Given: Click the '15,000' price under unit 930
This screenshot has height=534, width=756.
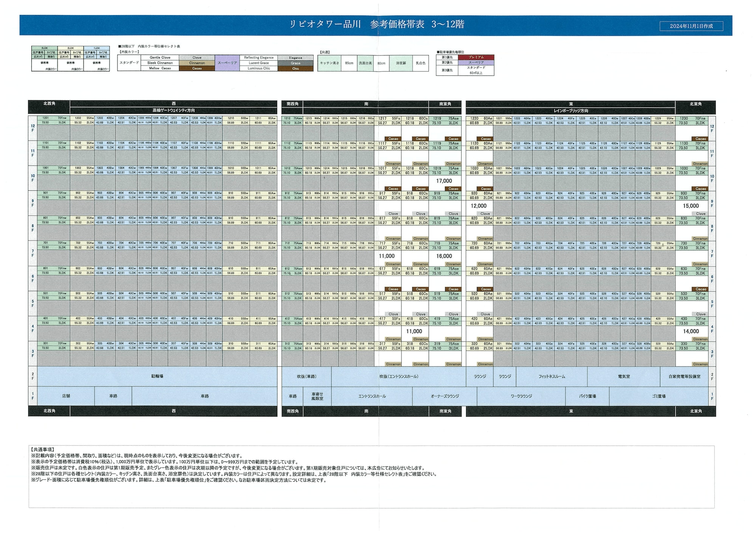Looking at the screenshot, I should (691, 206).
